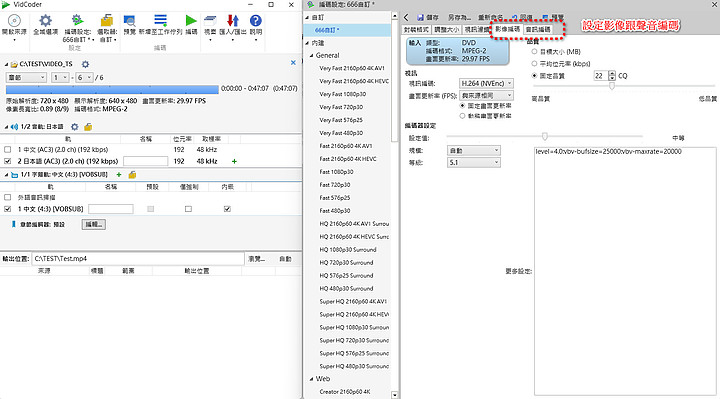The height and width of the screenshot is (399, 720).
Task: Open encoder level dropdown showing 5.1
Action: point(474,163)
